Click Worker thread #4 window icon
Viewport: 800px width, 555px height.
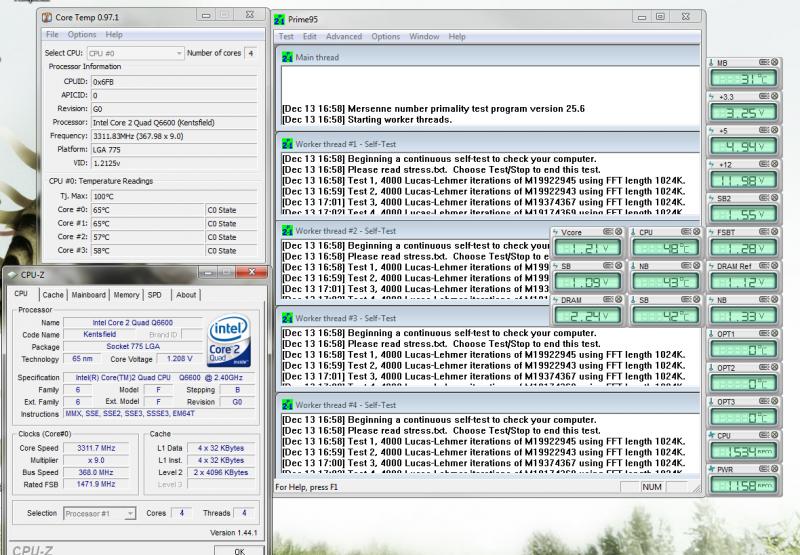point(287,405)
